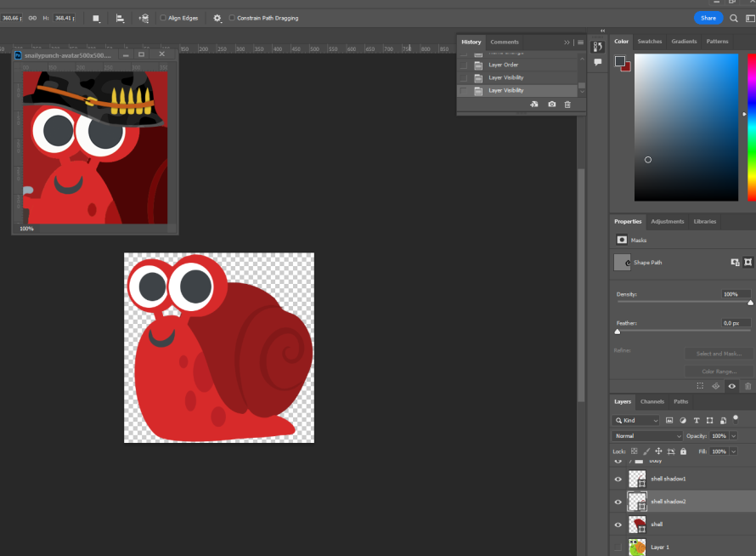Switch to the Gradients tab
Viewport: 756px width, 556px height.
click(x=684, y=42)
